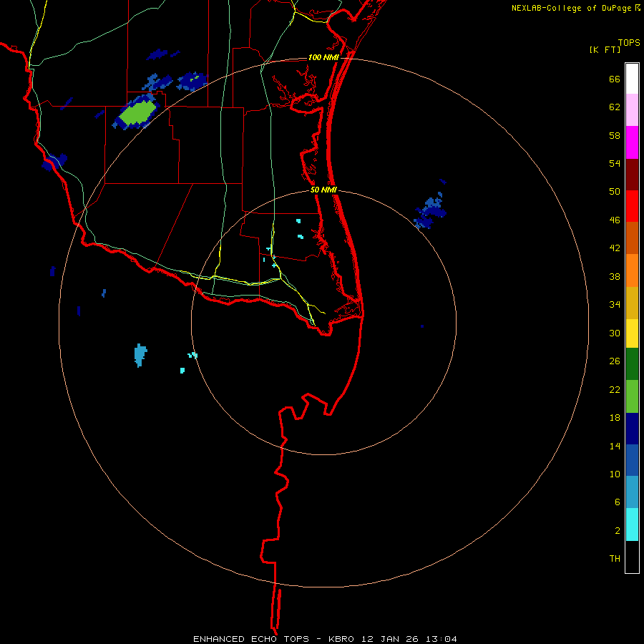644x644 pixels.
Task: Click the '14' legend value
Action: [x=615, y=446]
